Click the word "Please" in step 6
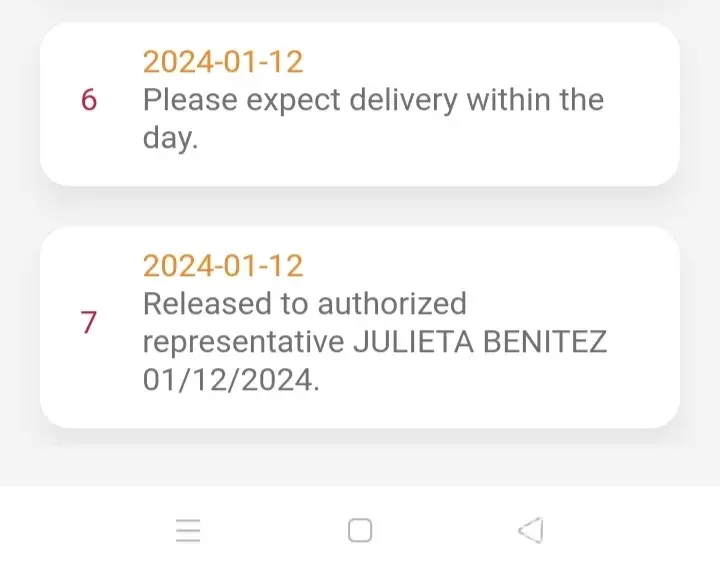Viewport: 720px width, 574px height. tap(193, 100)
